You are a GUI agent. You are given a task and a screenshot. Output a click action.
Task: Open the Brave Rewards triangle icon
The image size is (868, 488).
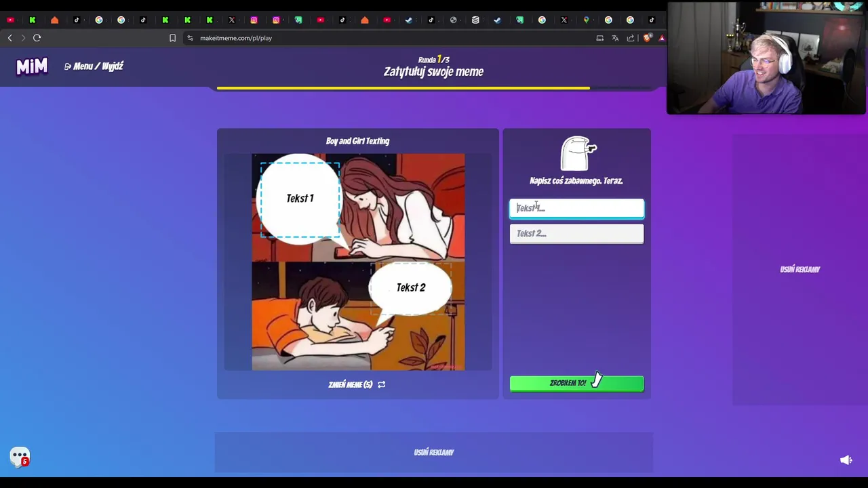662,38
